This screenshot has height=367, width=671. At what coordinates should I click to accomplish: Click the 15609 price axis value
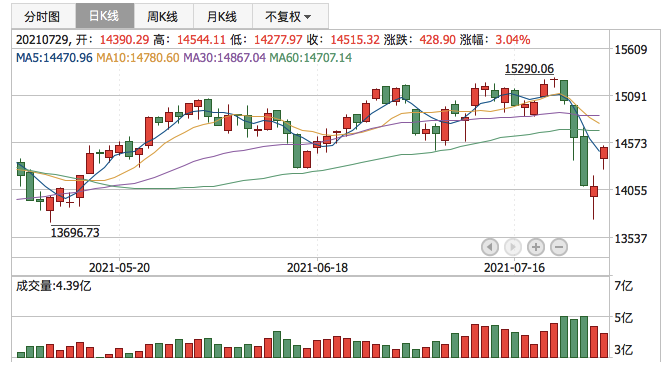tap(631, 50)
